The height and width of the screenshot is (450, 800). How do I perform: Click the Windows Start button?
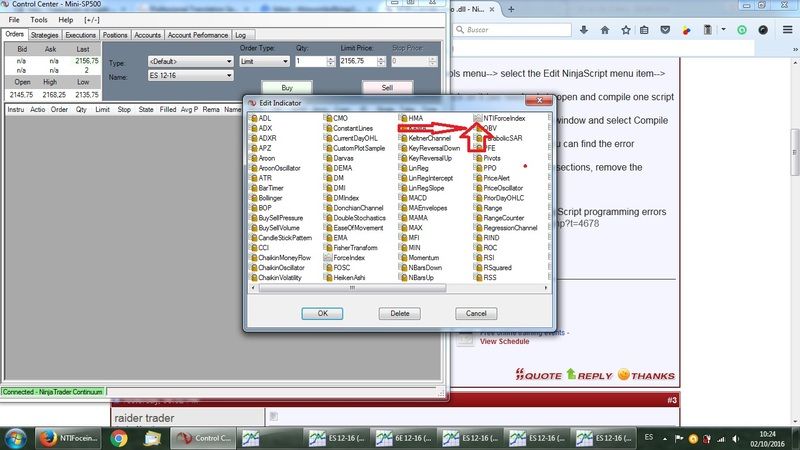(17, 437)
